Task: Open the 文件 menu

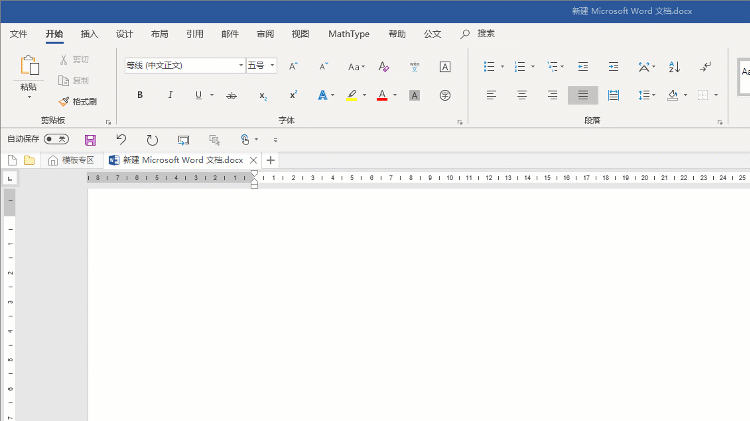Action: 19,34
